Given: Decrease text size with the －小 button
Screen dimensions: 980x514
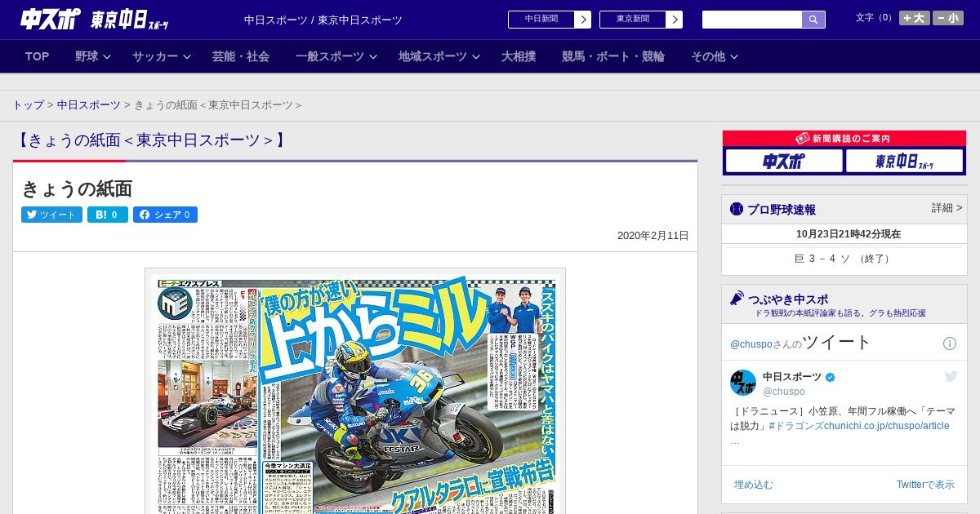Looking at the screenshot, I should pyautogui.click(x=948, y=18).
